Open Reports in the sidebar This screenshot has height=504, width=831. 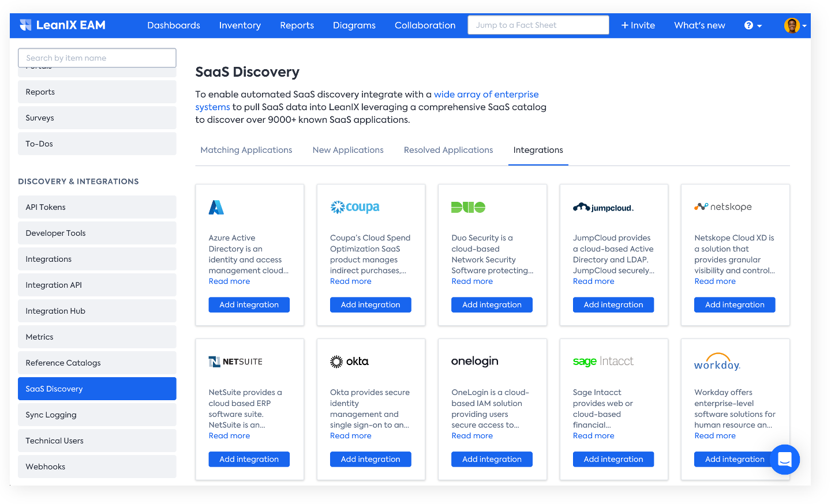97,92
